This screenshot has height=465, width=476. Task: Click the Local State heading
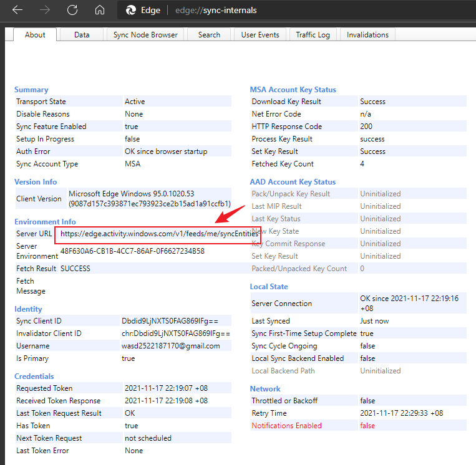point(269,287)
